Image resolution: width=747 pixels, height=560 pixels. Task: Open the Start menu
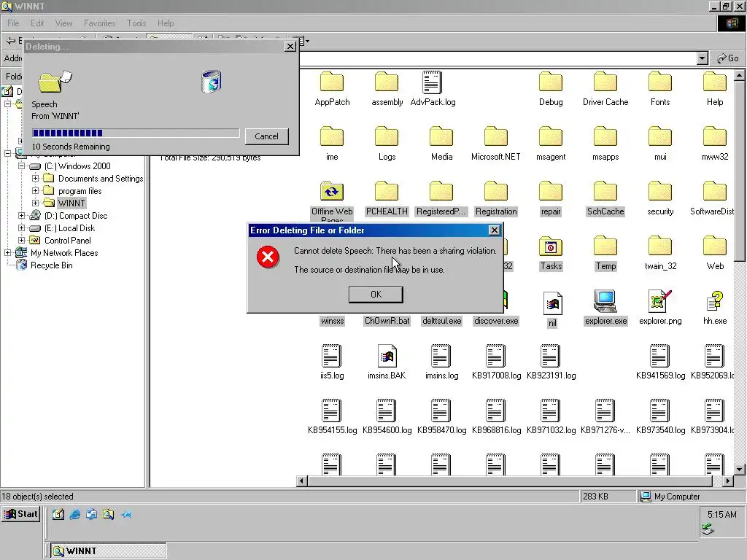(x=21, y=514)
